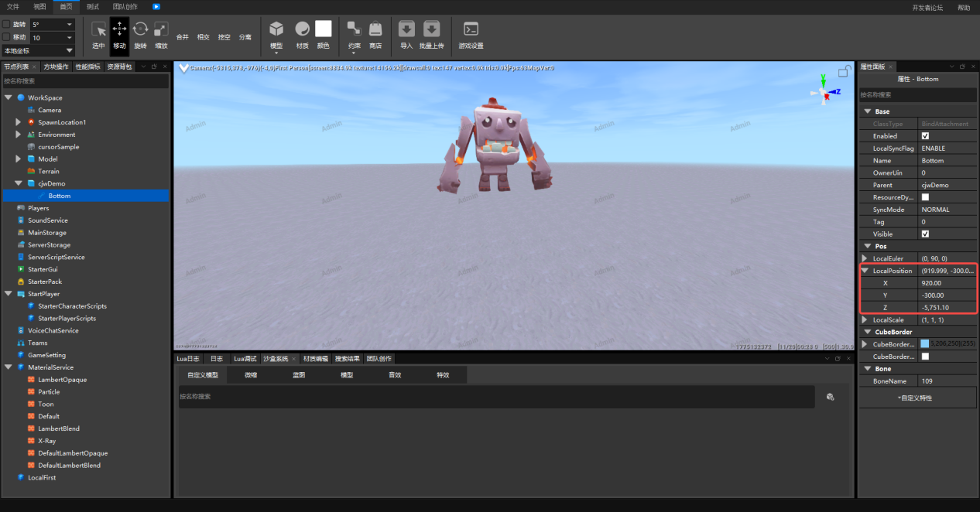
Task: Toggle the ResourceDy... checkbox
Action: click(x=925, y=197)
